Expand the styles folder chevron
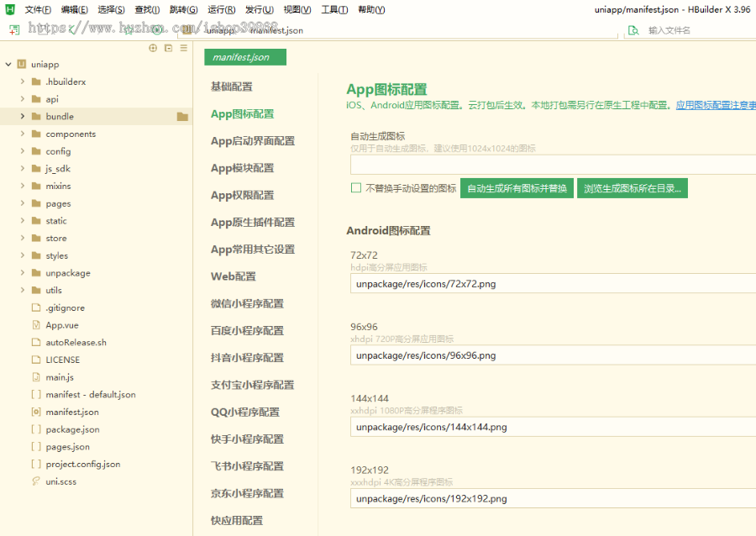Screen dimensions: 756x536 click(22, 255)
